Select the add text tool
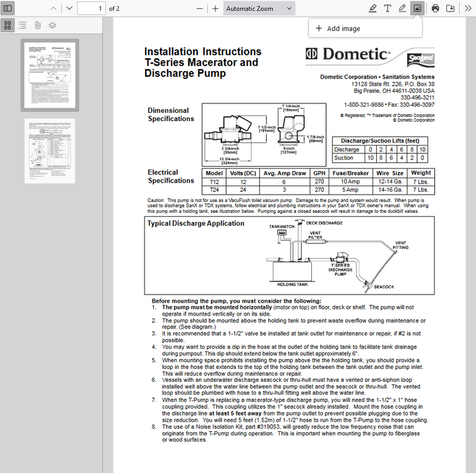The image size is (476, 473). (x=388, y=8)
